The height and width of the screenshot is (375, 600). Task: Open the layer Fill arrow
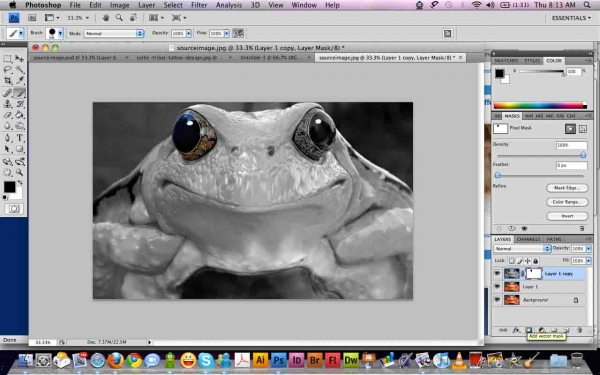589,261
